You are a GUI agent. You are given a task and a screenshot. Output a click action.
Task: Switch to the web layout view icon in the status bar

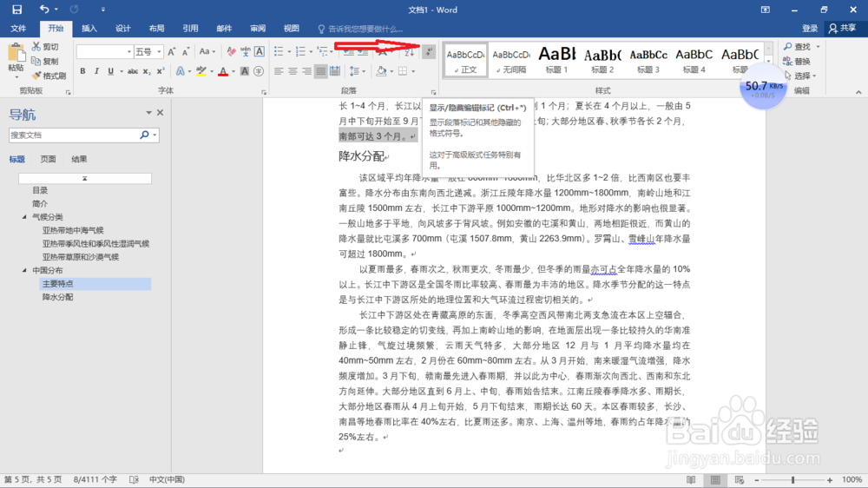point(740,479)
